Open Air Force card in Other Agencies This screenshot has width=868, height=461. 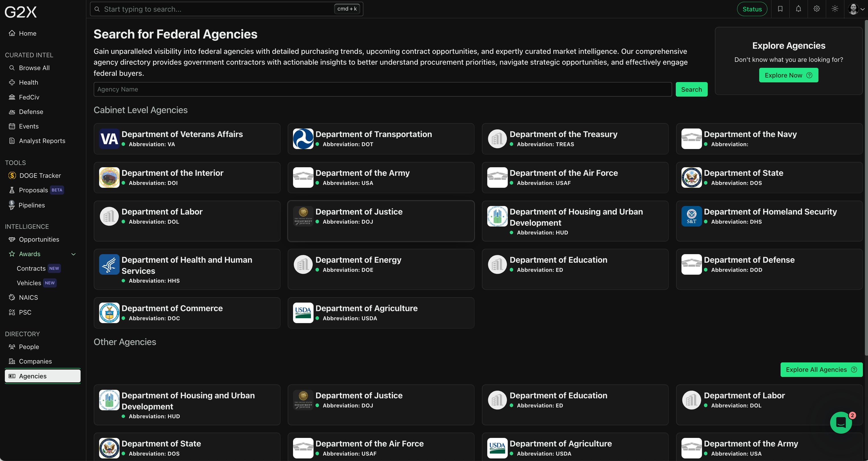(381, 447)
